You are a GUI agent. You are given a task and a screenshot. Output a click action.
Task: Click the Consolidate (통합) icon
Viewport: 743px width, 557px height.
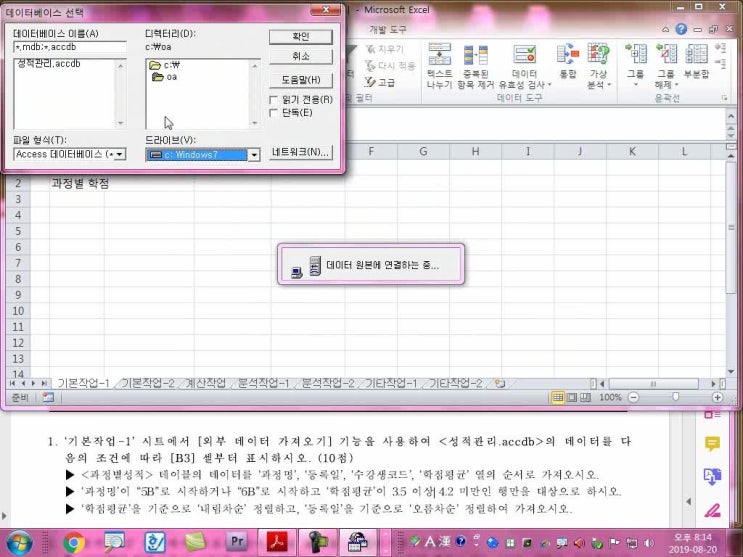(568, 54)
